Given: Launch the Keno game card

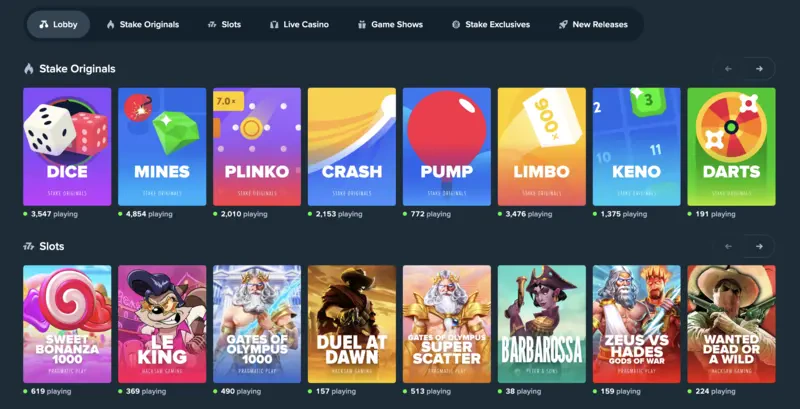Looking at the screenshot, I should pyautogui.click(x=637, y=147).
